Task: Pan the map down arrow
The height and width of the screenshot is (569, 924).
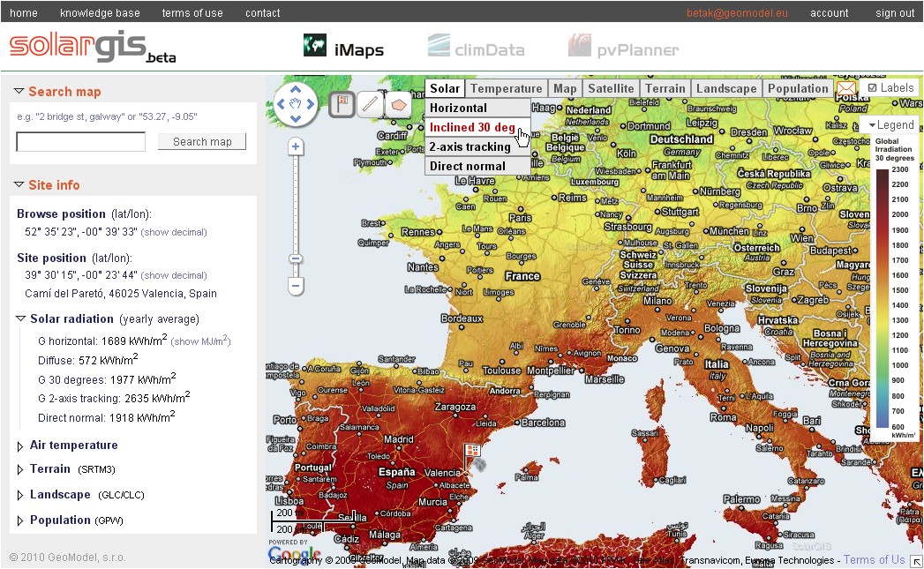Action: click(296, 119)
